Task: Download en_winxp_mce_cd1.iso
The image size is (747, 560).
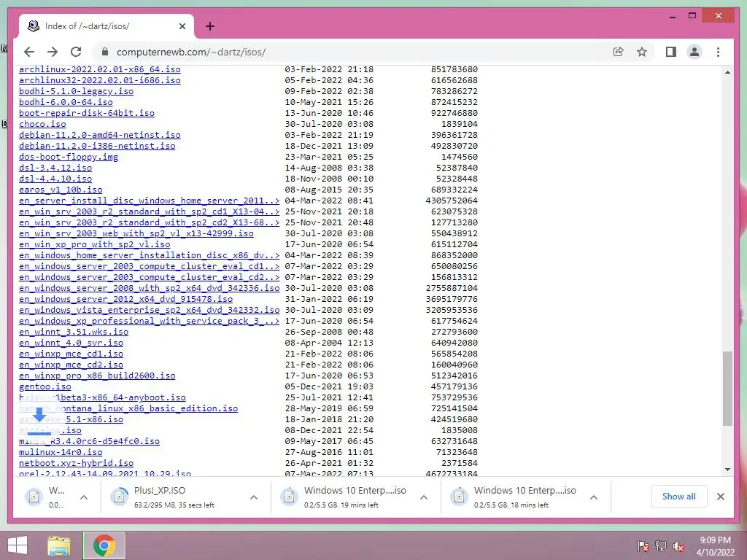Action: pyautogui.click(x=71, y=354)
